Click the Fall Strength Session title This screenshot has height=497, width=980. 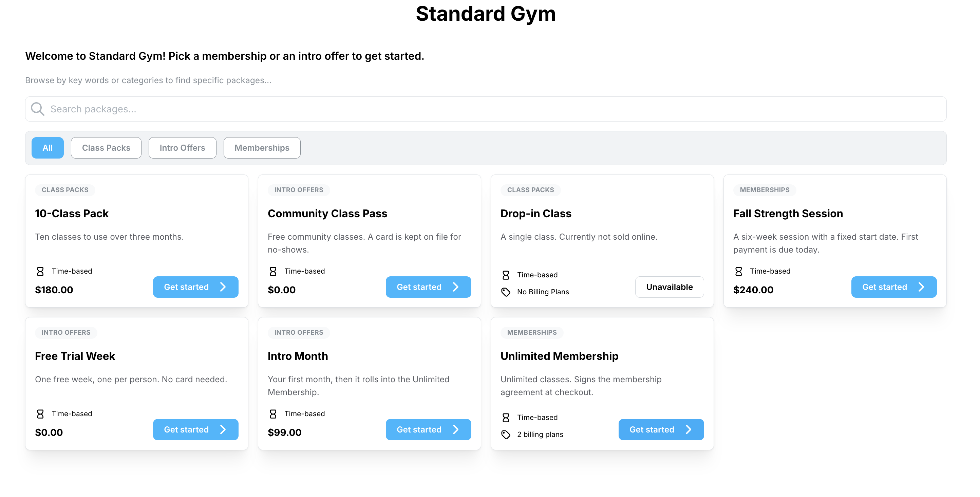(x=788, y=214)
